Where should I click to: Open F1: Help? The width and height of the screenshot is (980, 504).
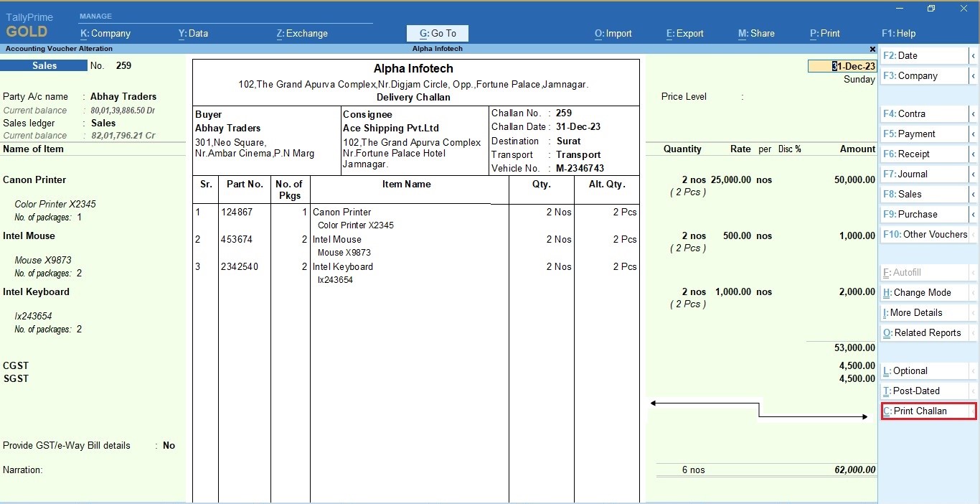[898, 33]
